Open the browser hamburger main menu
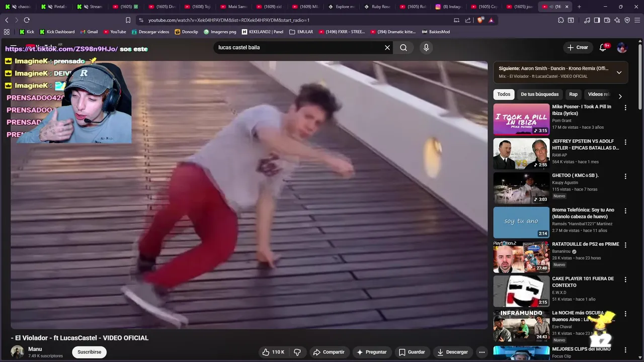 tap(637, 20)
